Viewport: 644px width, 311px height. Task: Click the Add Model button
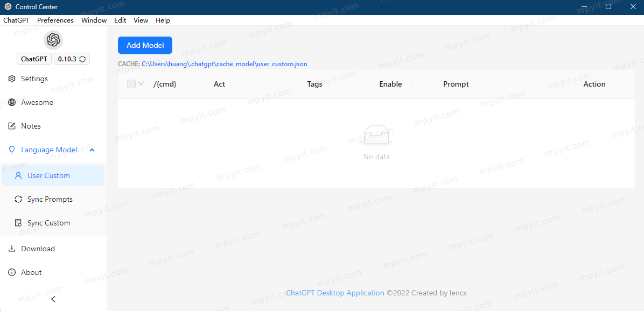[145, 45]
